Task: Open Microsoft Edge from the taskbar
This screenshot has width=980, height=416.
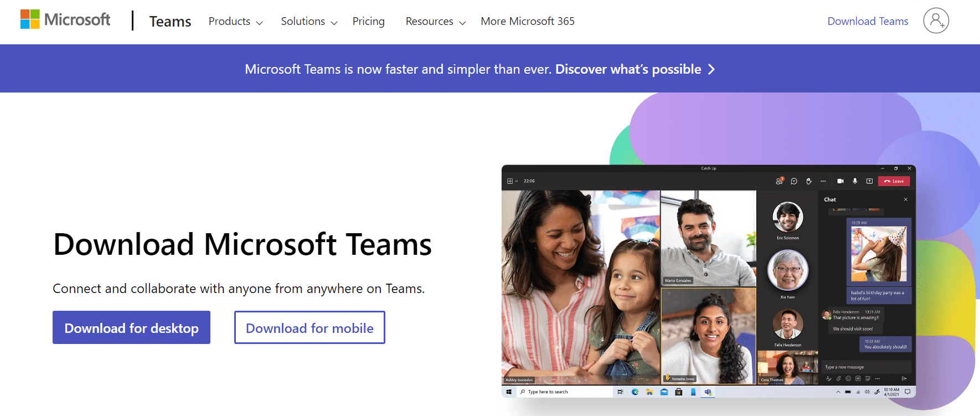Action: (635, 392)
